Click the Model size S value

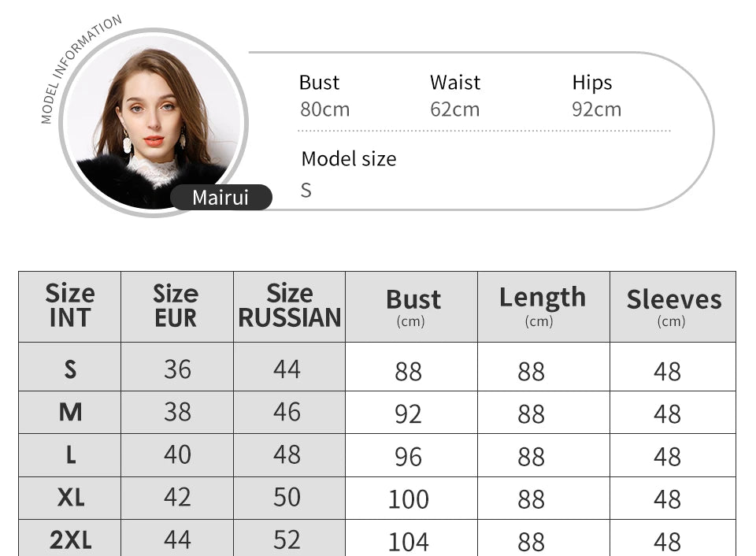pos(306,191)
